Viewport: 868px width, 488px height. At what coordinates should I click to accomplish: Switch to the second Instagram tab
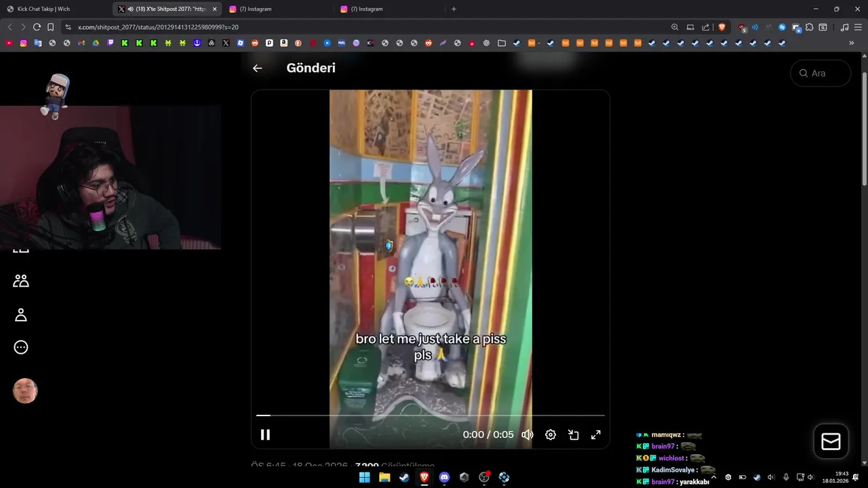[x=390, y=9]
